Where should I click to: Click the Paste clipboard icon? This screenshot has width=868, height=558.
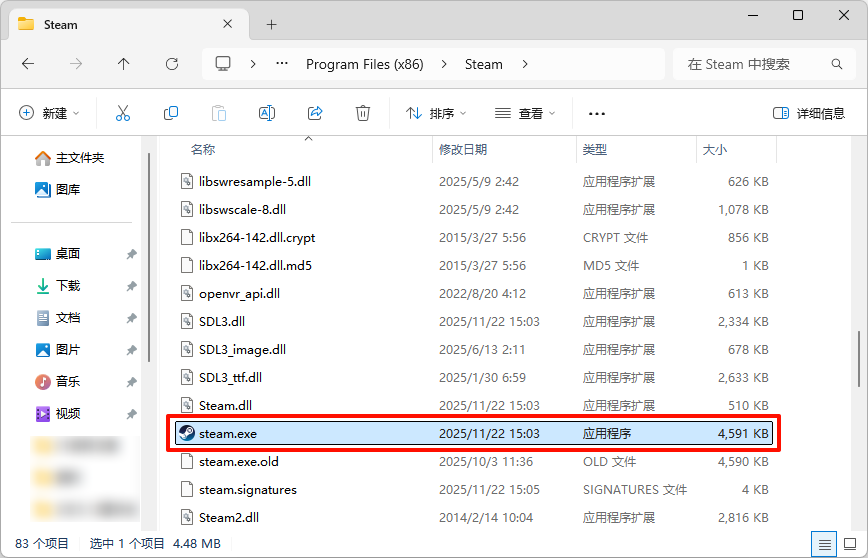point(219,113)
